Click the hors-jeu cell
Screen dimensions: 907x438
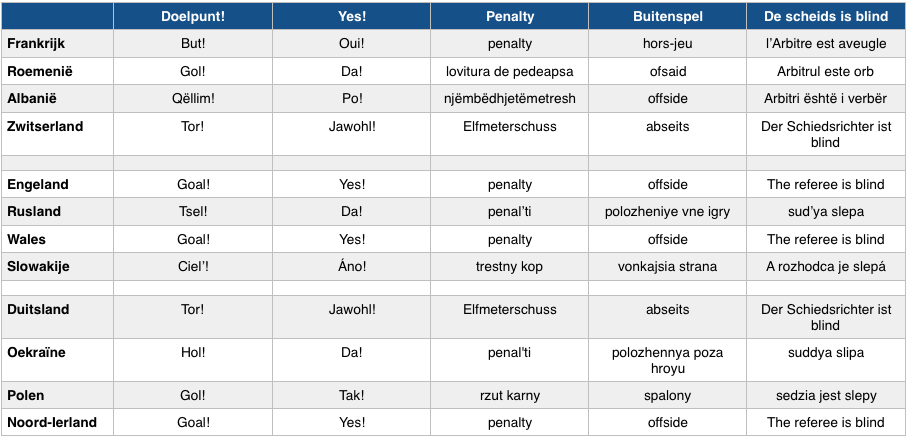tap(666, 44)
